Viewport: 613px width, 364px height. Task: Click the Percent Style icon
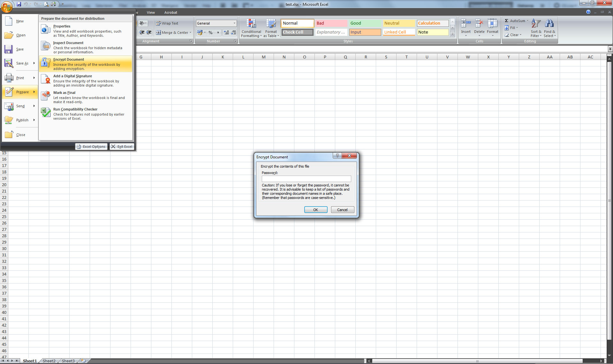tap(210, 33)
